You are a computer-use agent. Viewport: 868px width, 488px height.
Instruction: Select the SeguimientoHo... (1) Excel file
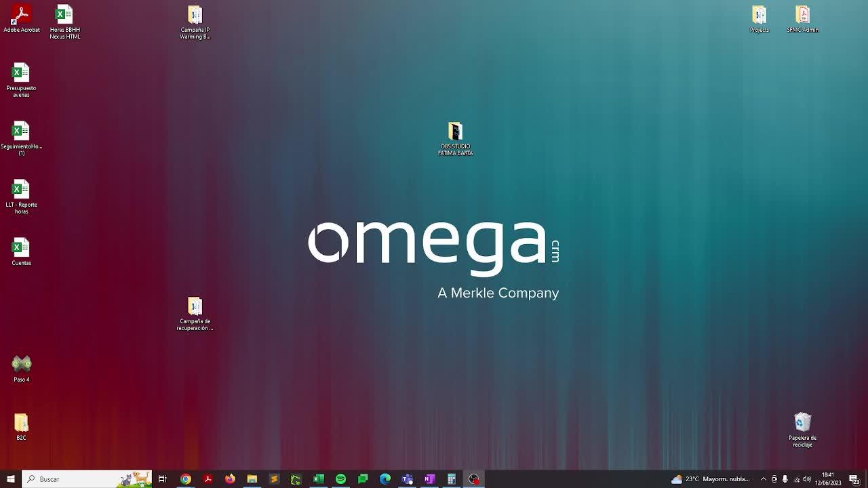[21, 139]
